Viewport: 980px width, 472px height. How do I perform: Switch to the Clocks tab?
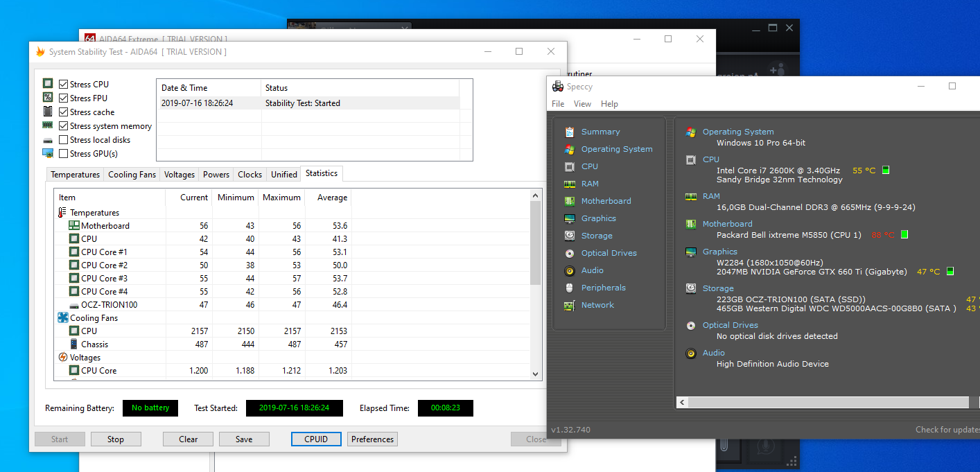250,175
